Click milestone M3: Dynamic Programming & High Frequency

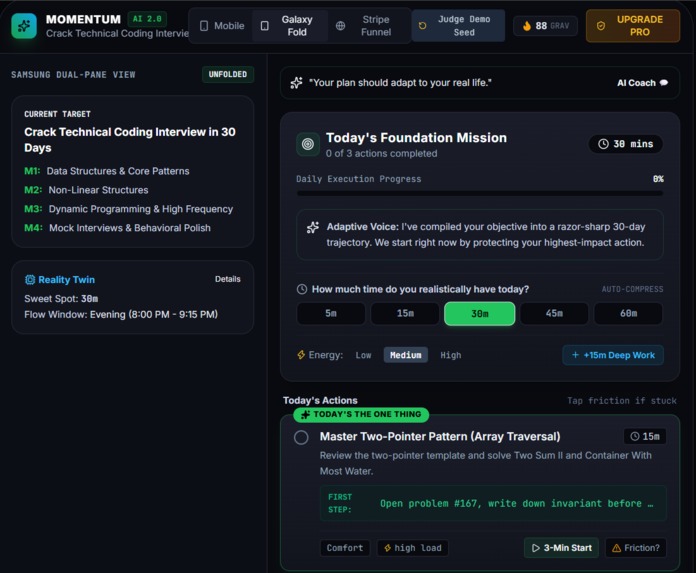pos(128,209)
